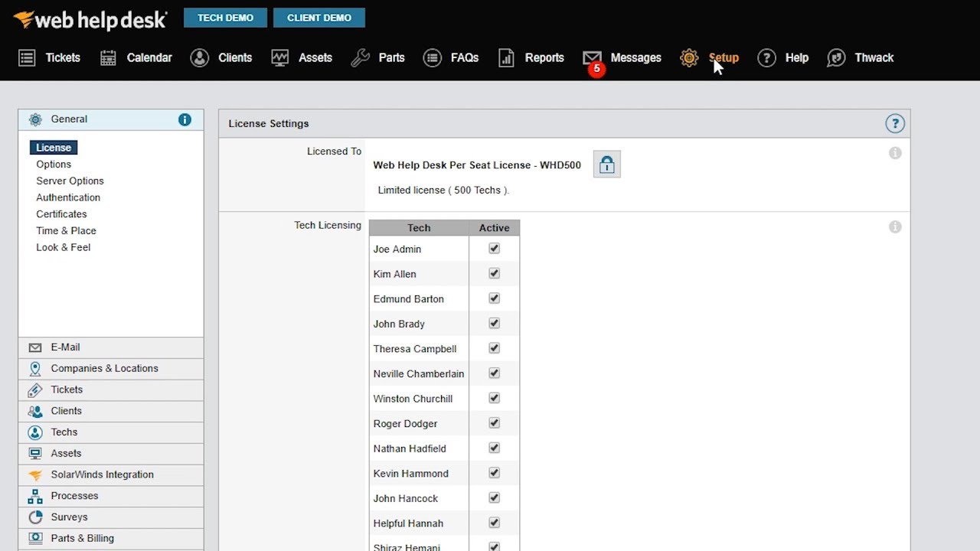The width and height of the screenshot is (980, 551).
Task: Click the sidebar Techs section icon
Action: click(35, 432)
